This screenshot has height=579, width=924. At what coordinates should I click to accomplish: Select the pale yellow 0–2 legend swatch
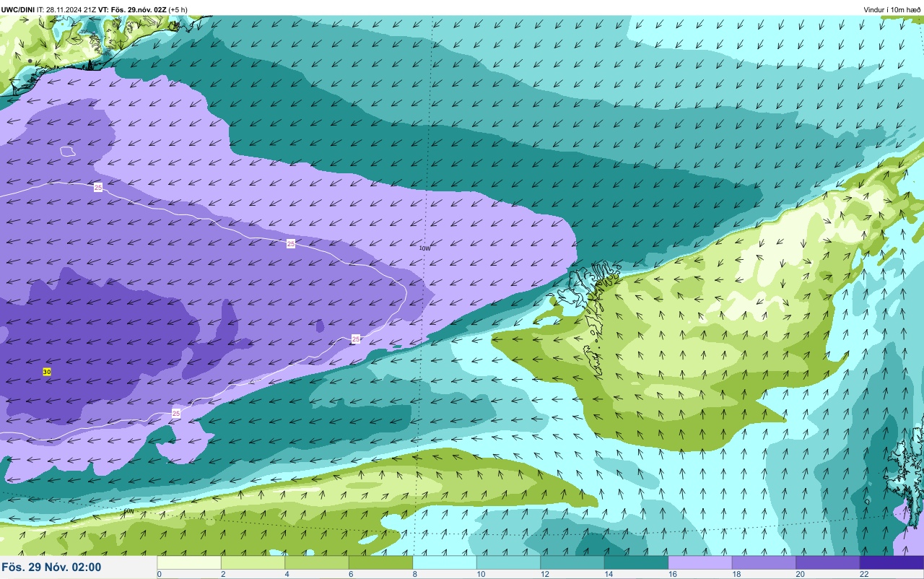[x=189, y=562]
